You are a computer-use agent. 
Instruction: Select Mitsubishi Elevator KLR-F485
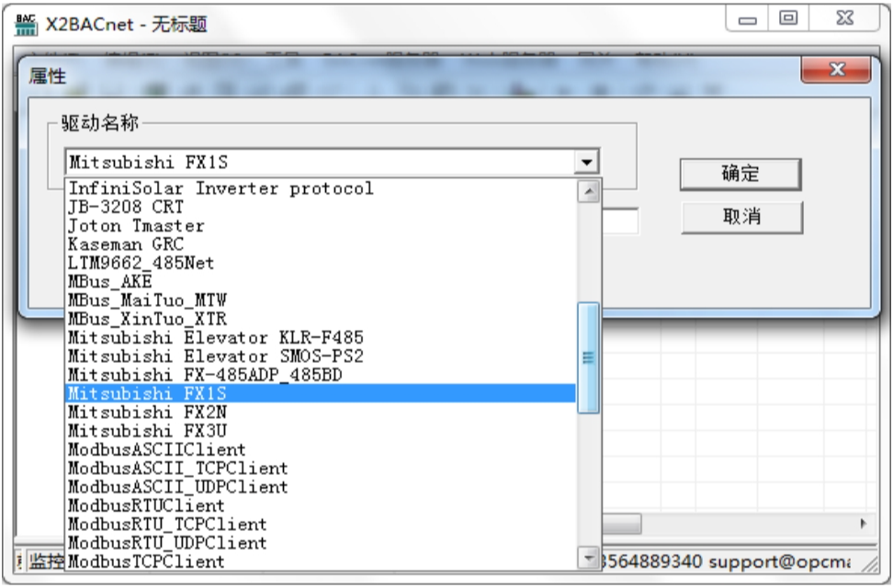(321, 338)
